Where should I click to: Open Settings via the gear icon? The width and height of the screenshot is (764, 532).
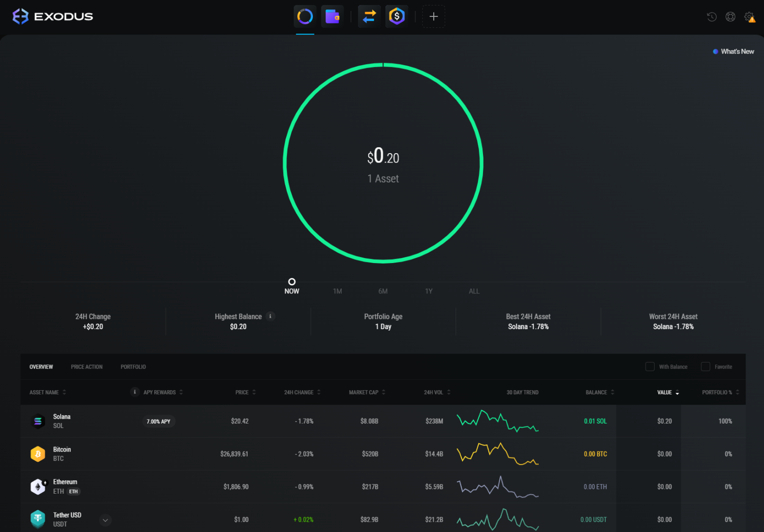pyautogui.click(x=749, y=16)
